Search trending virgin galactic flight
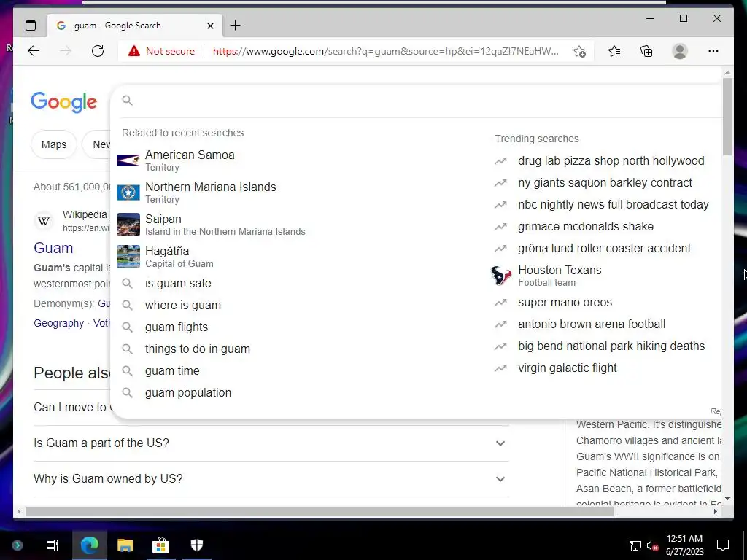Screen dimensions: 747x560 [567, 368]
